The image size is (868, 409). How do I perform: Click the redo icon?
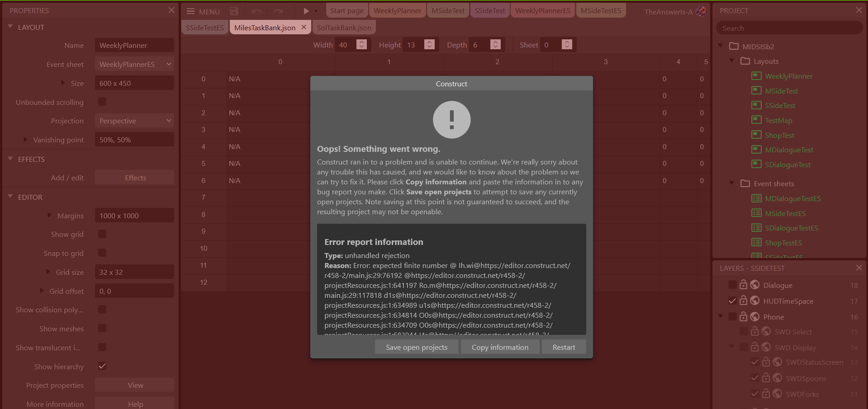tap(277, 10)
